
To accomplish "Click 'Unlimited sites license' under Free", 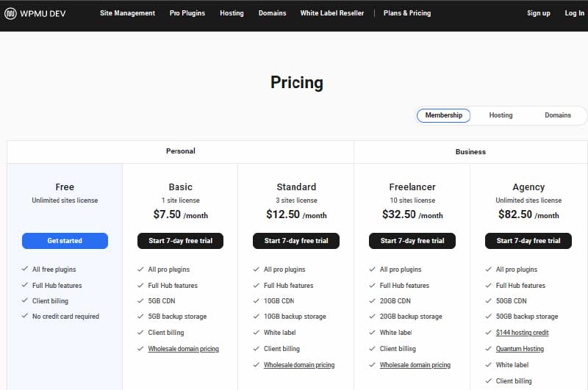I will tap(65, 201).
